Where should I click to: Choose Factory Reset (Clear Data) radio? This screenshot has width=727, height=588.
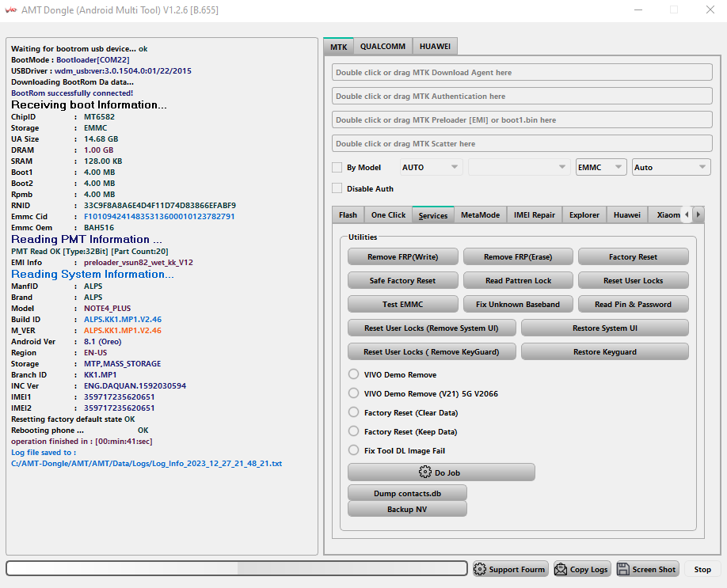point(353,412)
